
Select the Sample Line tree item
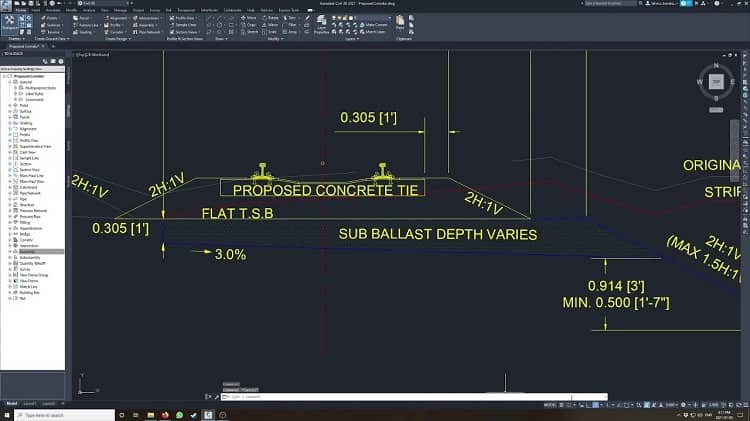click(x=29, y=158)
